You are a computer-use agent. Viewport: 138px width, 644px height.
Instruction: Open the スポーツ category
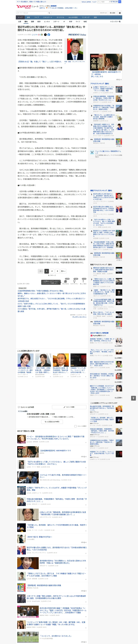click(x=56, y=21)
